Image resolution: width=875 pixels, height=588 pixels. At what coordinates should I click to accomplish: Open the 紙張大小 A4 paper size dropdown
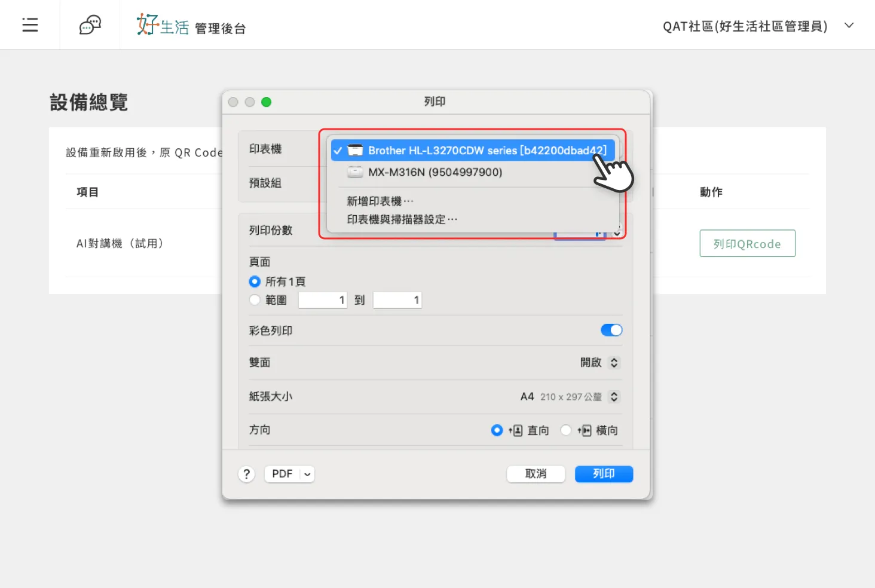tap(614, 397)
